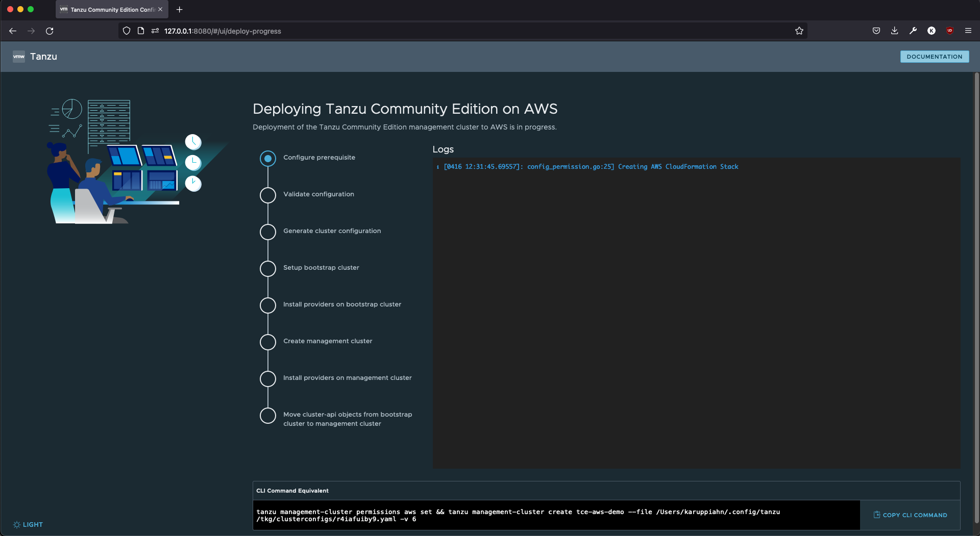The width and height of the screenshot is (980, 536).
Task: Click the Logs heading
Action: [x=443, y=149]
